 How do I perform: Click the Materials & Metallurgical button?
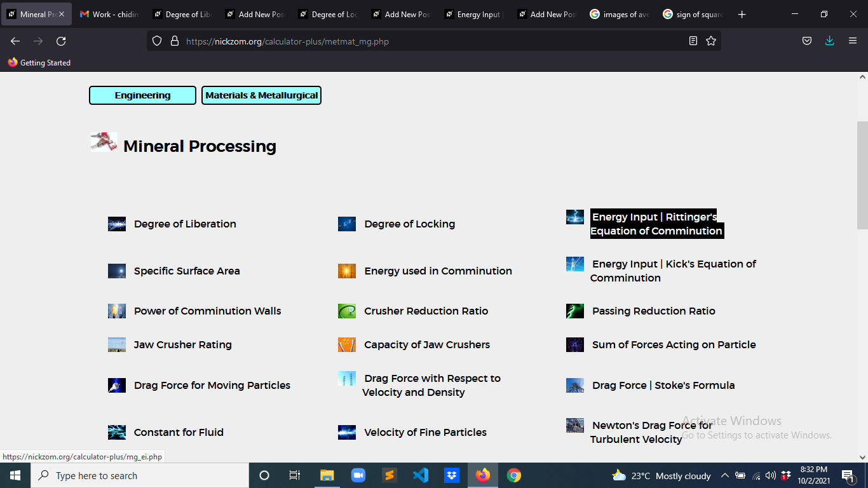pos(261,95)
